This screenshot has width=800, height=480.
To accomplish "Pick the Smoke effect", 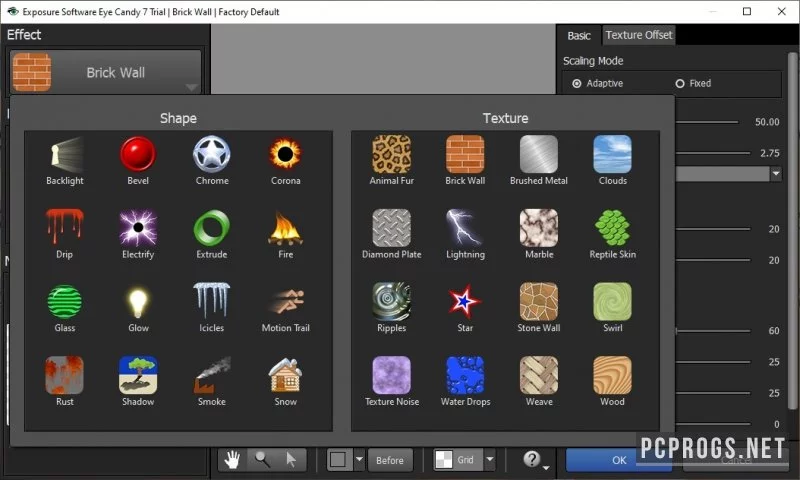I will pos(212,375).
